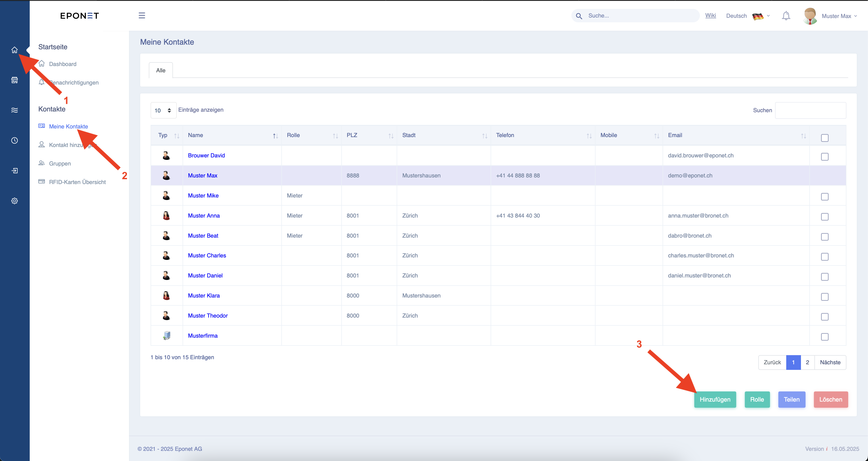868x461 pixels.
Task: Open the settings gear in left rail
Action: [x=14, y=201]
